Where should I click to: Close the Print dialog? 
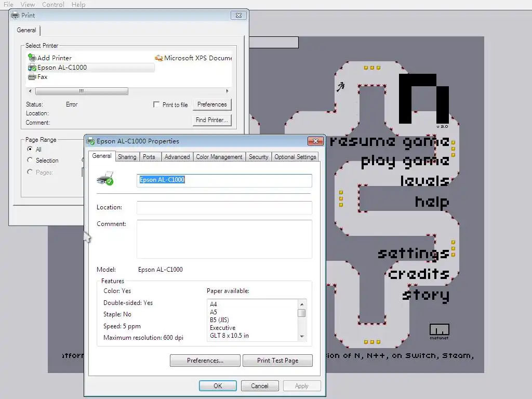[238, 15]
